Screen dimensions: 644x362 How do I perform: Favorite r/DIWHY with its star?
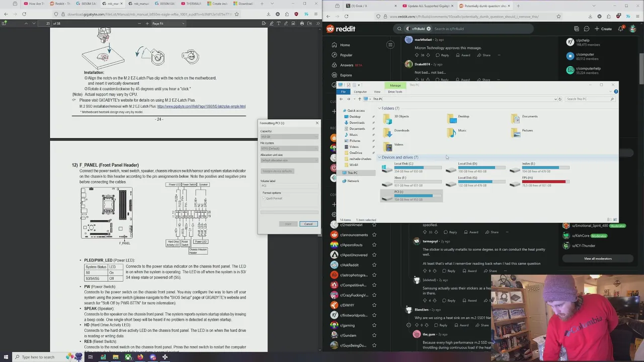tap(374, 305)
